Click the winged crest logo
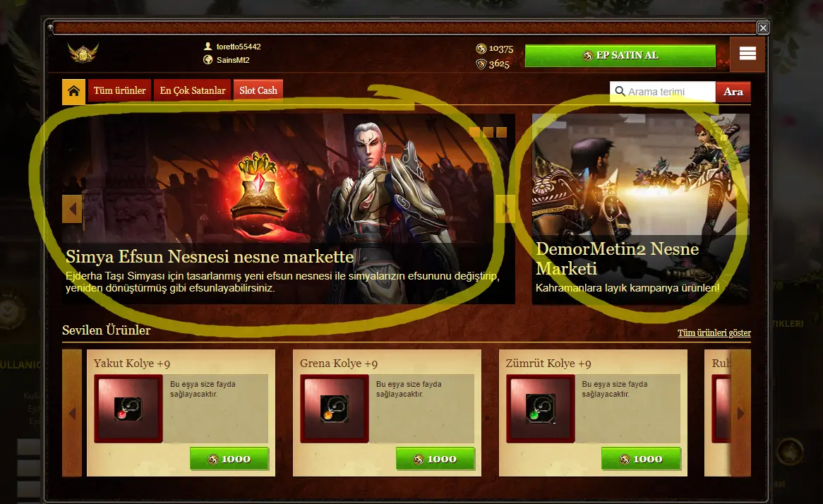The image size is (823, 504). tap(83, 52)
